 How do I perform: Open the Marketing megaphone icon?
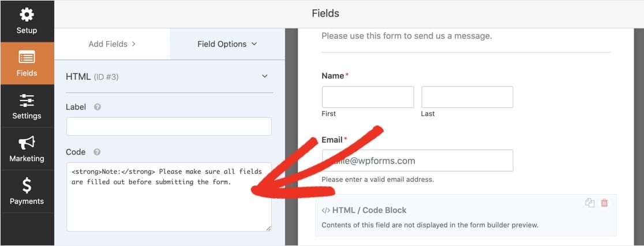point(27,142)
